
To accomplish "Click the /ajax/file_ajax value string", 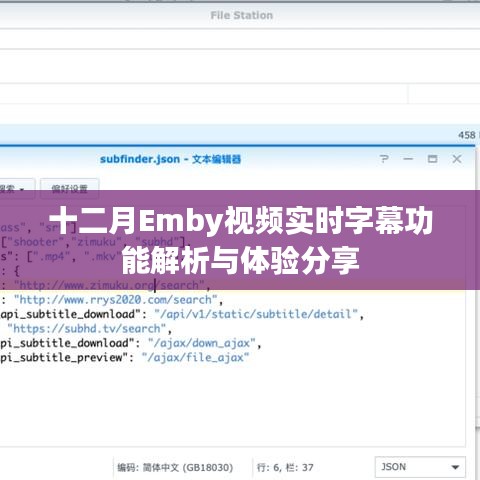I will click(195, 357).
